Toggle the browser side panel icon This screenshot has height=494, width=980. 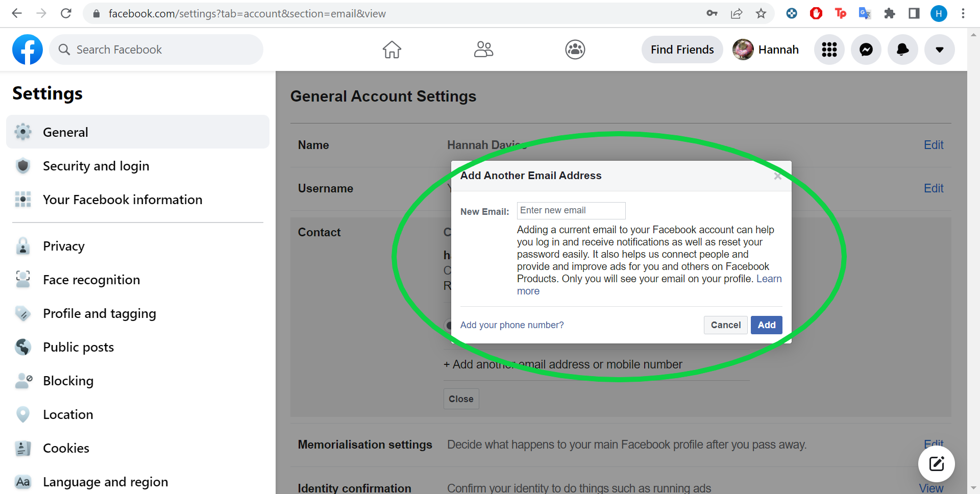click(914, 13)
